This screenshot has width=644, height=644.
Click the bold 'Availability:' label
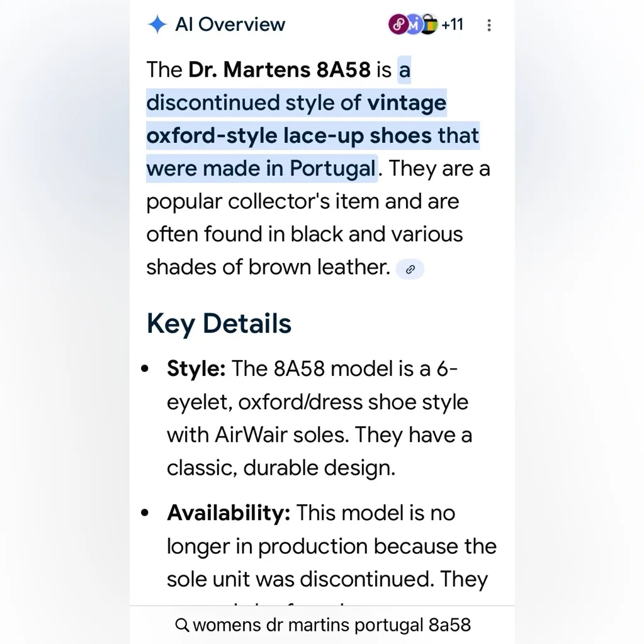[x=229, y=513]
